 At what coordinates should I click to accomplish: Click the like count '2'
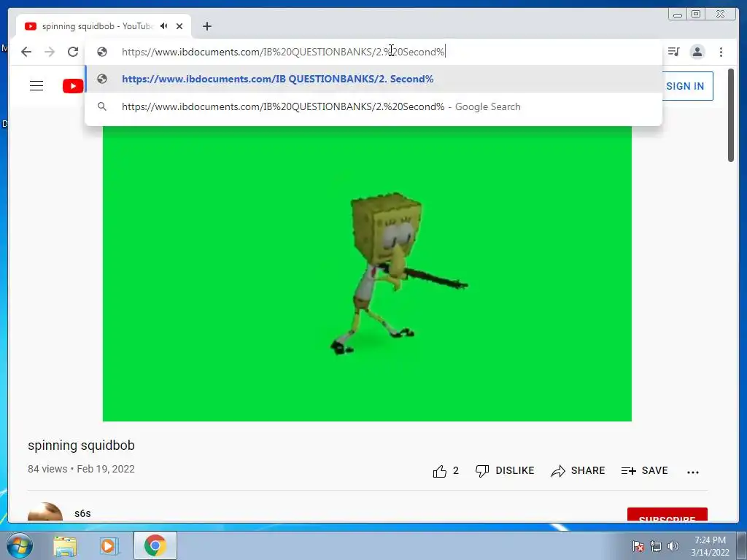tap(456, 471)
